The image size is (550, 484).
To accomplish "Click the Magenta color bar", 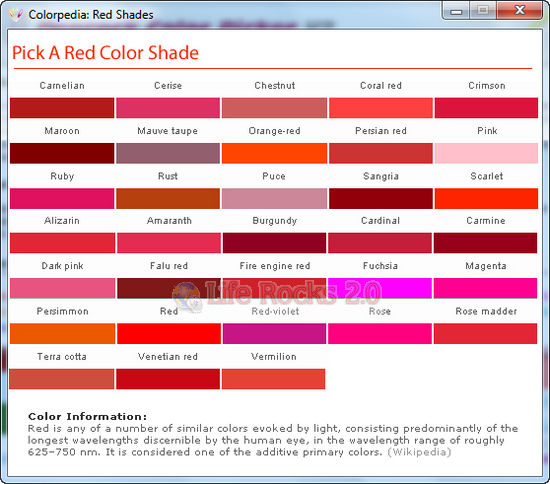I will pyautogui.click(x=485, y=288).
